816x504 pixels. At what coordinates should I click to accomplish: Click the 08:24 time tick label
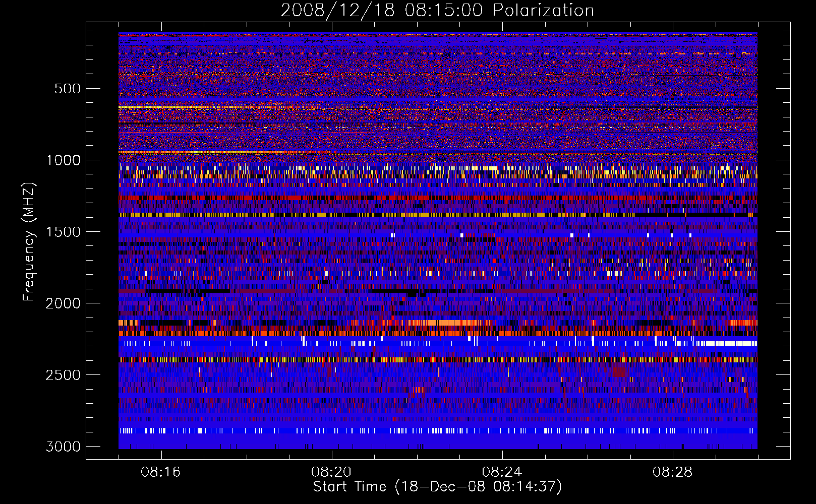click(502, 472)
